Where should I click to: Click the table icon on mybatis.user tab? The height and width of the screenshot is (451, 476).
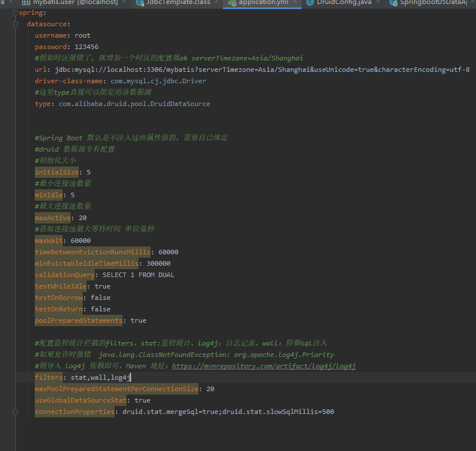25,3
